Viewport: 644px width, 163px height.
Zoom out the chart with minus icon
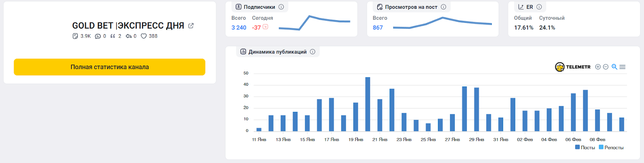point(606,67)
